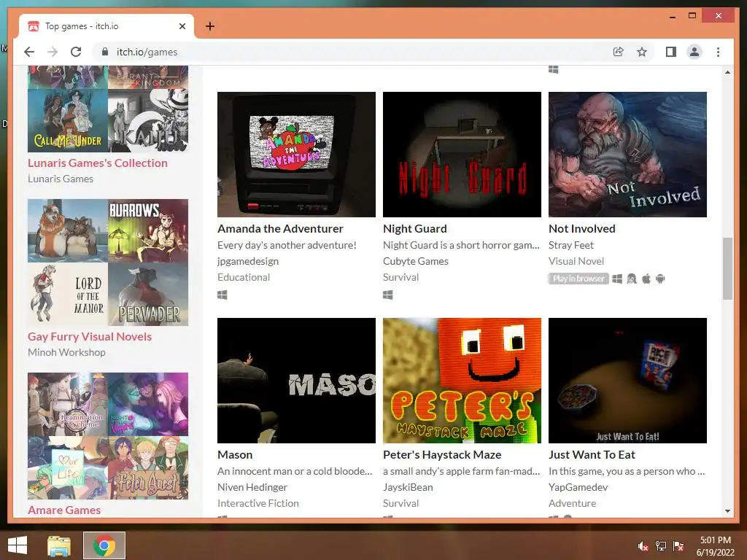Click the Chrome taskbar icon
The height and width of the screenshot is (560, 747).
click(x=104, y=545)
